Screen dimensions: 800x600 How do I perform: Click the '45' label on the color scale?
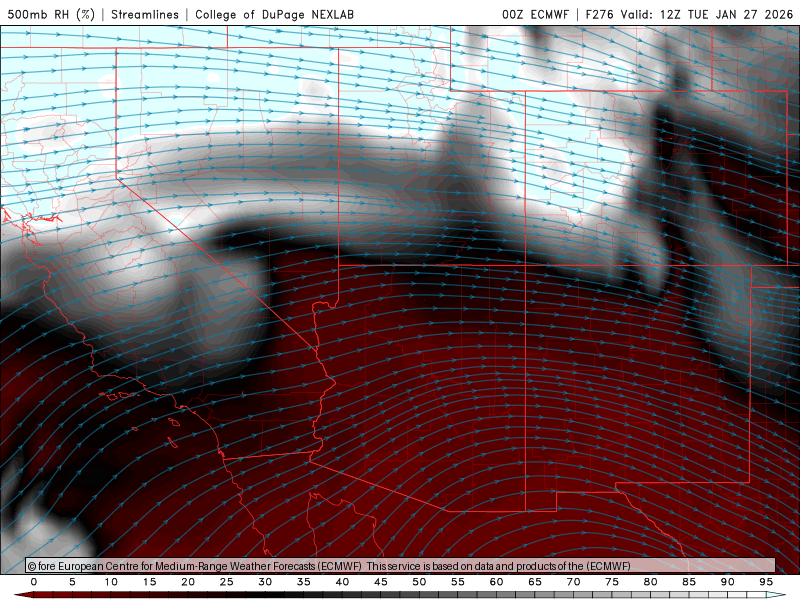(x=381, y=582)
